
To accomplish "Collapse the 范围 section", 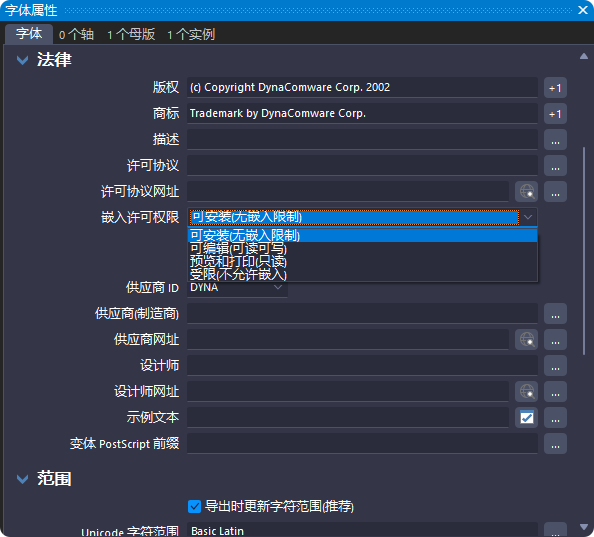I will coord(23,479).
